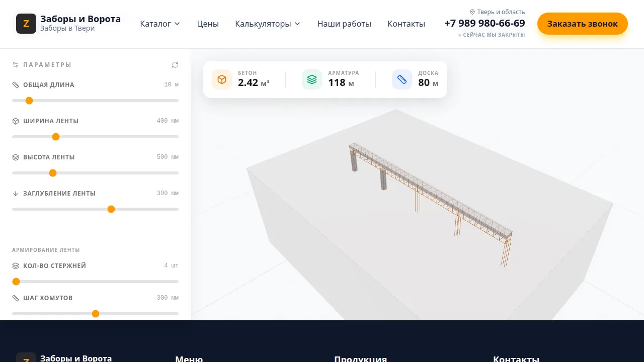Image resolution: width=644 pixels, height=362 pixels.
Task: Click the Тверь и область location text
Action: pos(501,12)
